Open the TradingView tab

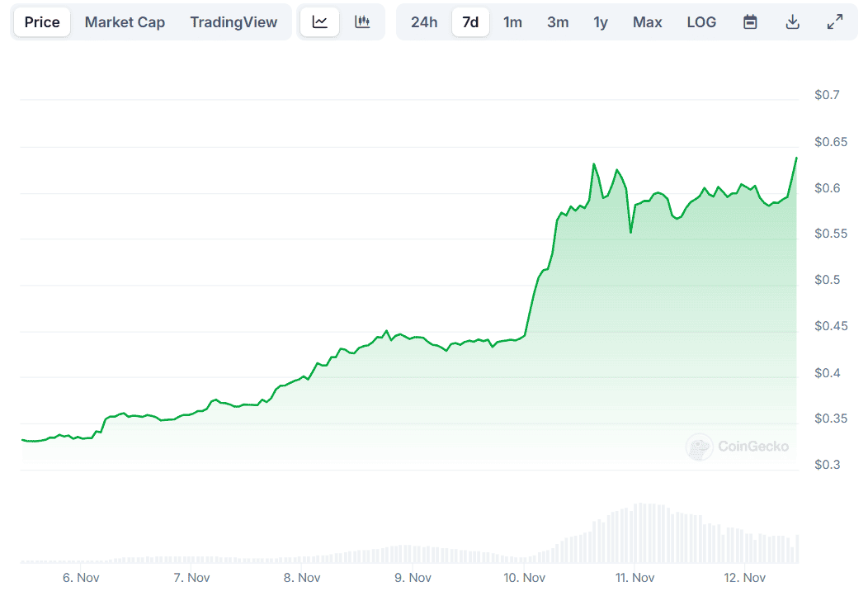tap(234, 22)
